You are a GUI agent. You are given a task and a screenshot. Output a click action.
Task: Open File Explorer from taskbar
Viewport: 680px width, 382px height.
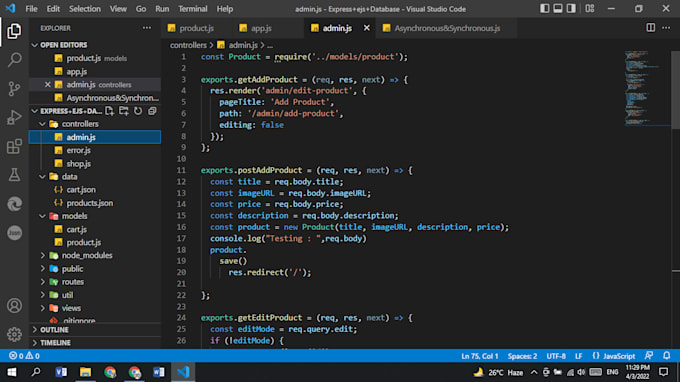85,372
